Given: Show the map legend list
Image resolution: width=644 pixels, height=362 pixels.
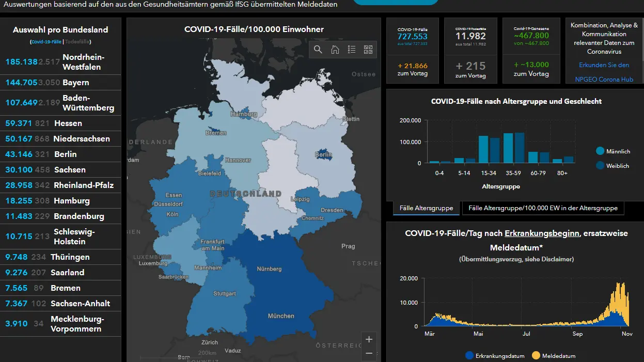Looking at the screenshot, I should click(x=352, y=50).
